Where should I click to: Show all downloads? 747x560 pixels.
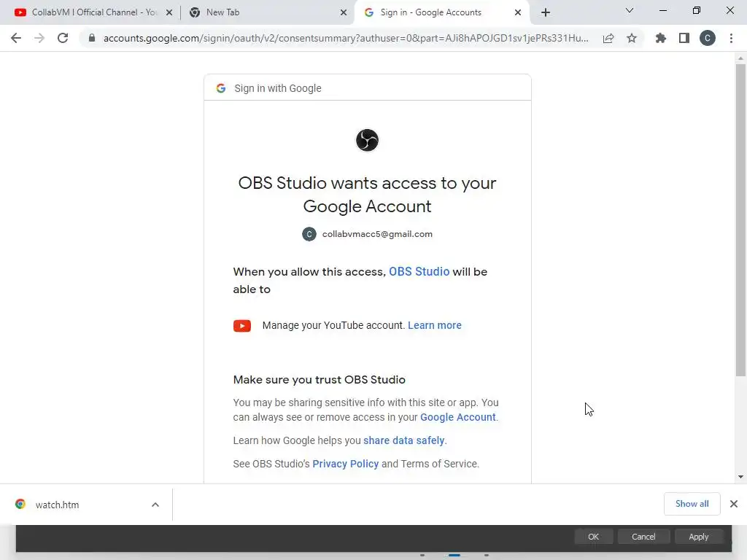[x=692, y=504]
